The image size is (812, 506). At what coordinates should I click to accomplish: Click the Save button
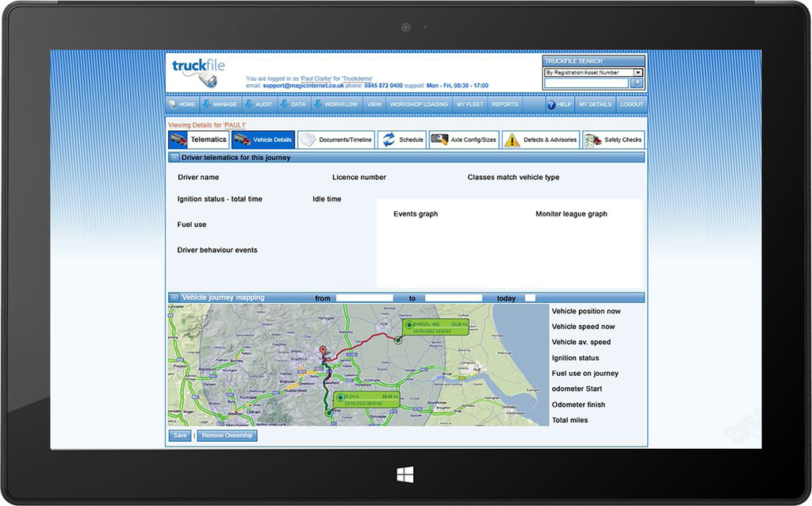[180, 435]
